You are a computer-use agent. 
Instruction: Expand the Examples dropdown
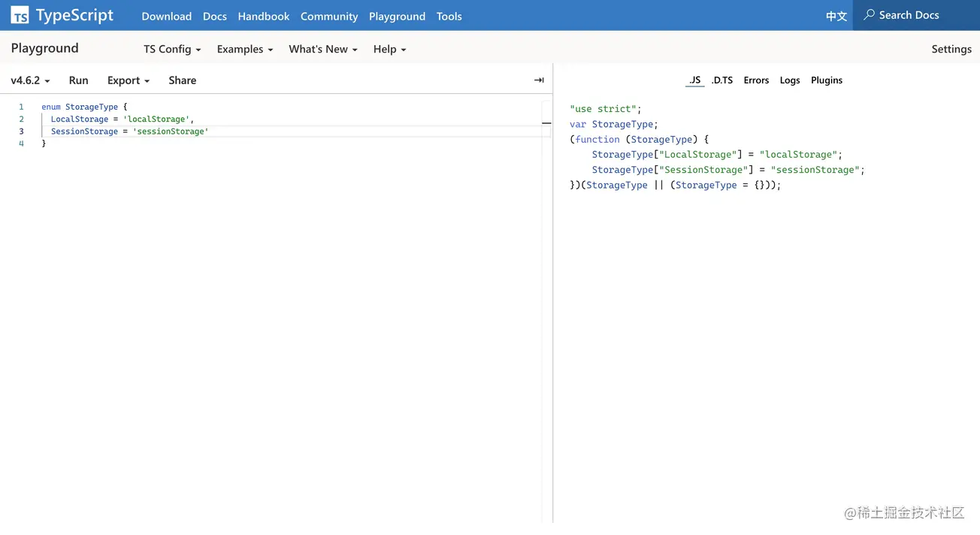(x=245, y=49)
